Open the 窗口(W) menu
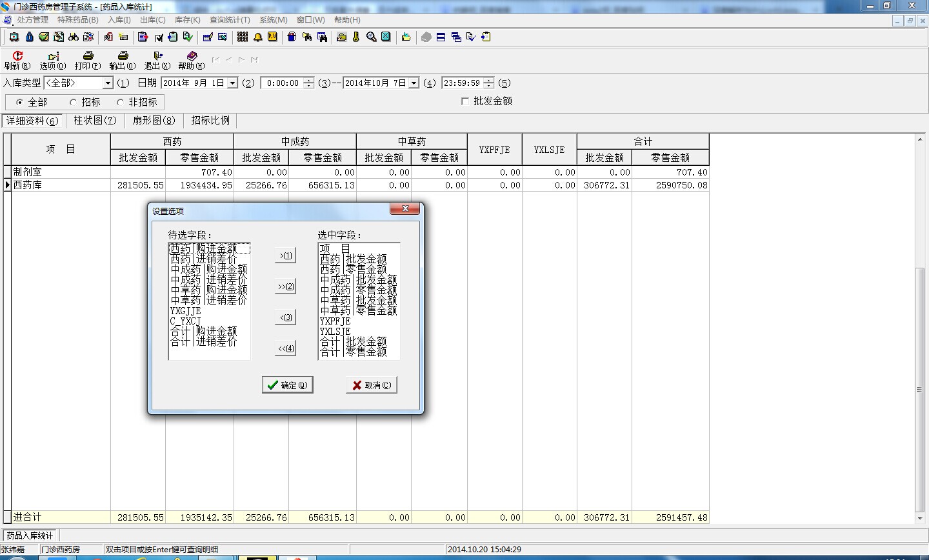The height and width of the screenshot is (560, 929). [x=311, y=20]
